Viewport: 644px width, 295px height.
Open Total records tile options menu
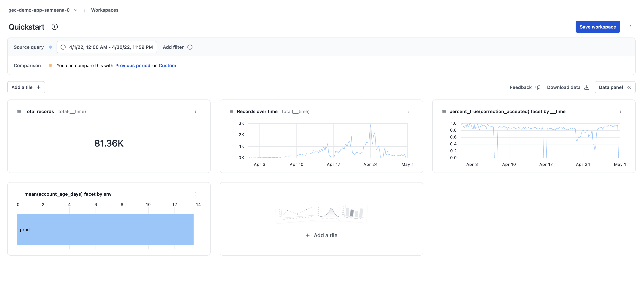coord(195,111)
